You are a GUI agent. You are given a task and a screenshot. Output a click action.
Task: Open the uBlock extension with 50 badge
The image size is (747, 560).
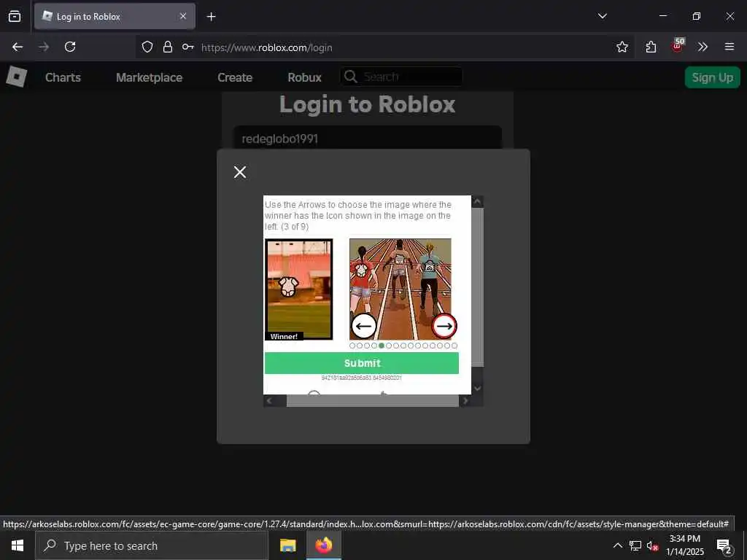(678, 45)
